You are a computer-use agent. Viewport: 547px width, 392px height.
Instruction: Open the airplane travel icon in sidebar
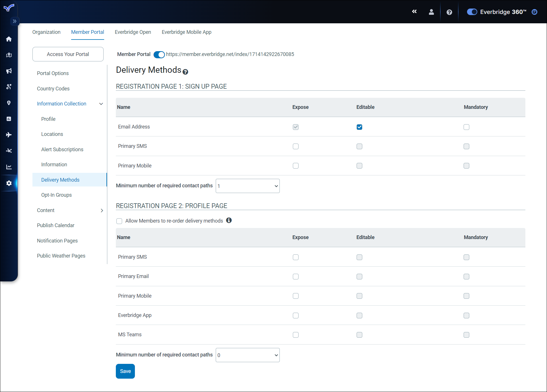click(9, 135)
